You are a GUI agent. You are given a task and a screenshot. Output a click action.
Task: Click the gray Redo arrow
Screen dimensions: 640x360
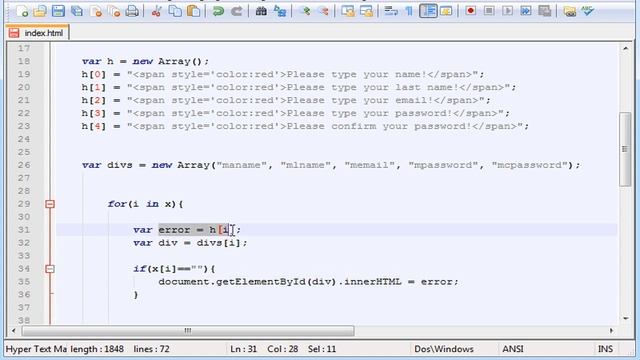point(236,11)
